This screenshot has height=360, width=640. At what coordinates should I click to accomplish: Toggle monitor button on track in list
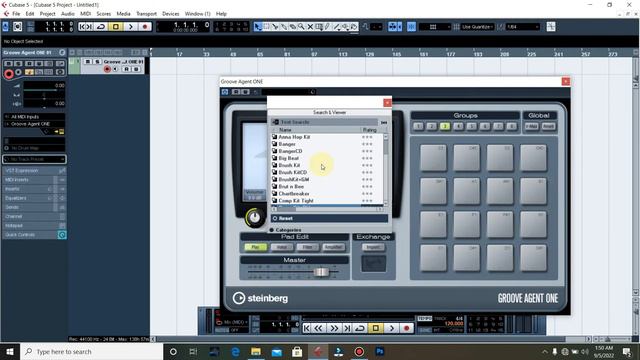point(116,69)
